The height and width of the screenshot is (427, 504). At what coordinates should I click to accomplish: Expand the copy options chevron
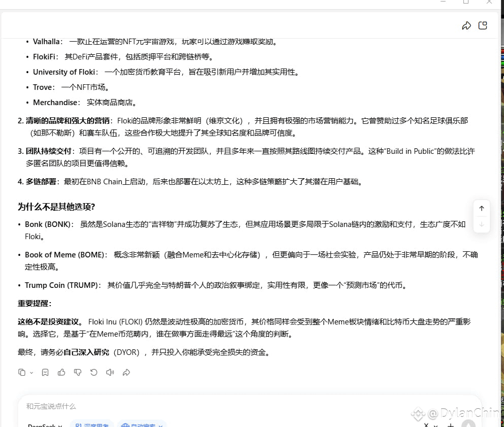coord(31,373)
